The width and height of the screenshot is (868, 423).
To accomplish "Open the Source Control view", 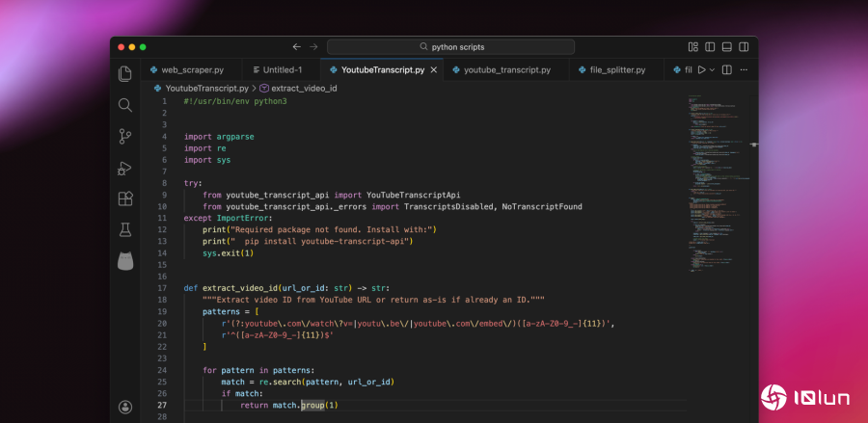I will pyautogui.click(x=124, y=136).
